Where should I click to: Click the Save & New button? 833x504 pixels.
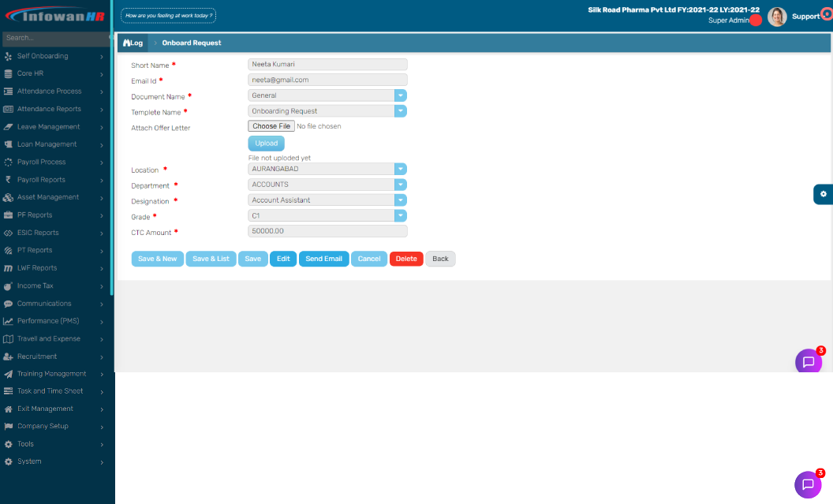[157, 259]
